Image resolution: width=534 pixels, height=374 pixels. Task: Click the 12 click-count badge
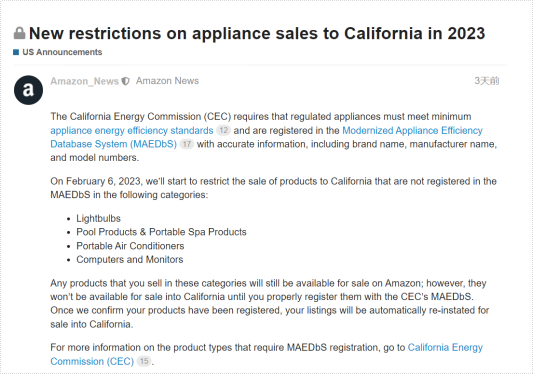click(223, 130)
